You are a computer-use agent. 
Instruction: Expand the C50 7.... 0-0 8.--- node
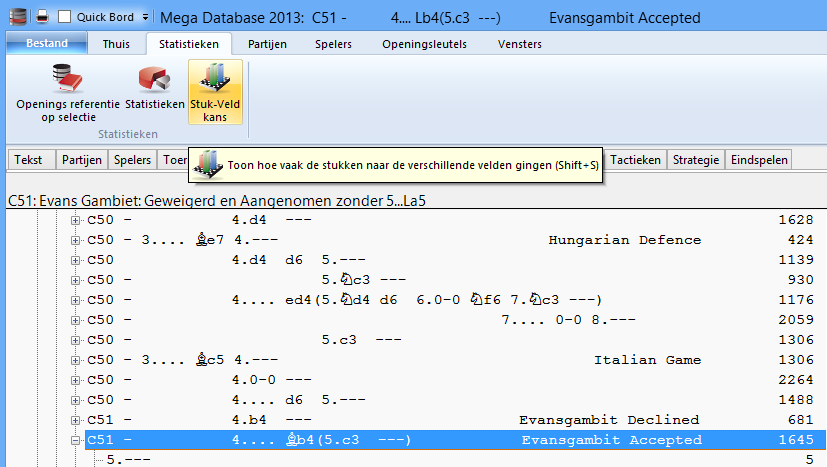click(75, 320)
